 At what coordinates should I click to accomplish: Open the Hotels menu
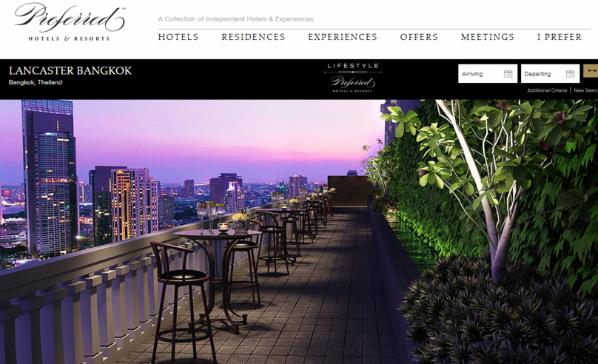pyautogui.click(x=178, y=37)
